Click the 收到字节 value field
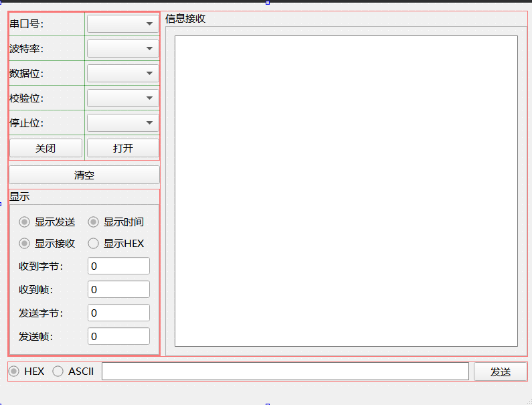Image resolution: width=532 pixels, height=405 pixels. pos(118,266)
